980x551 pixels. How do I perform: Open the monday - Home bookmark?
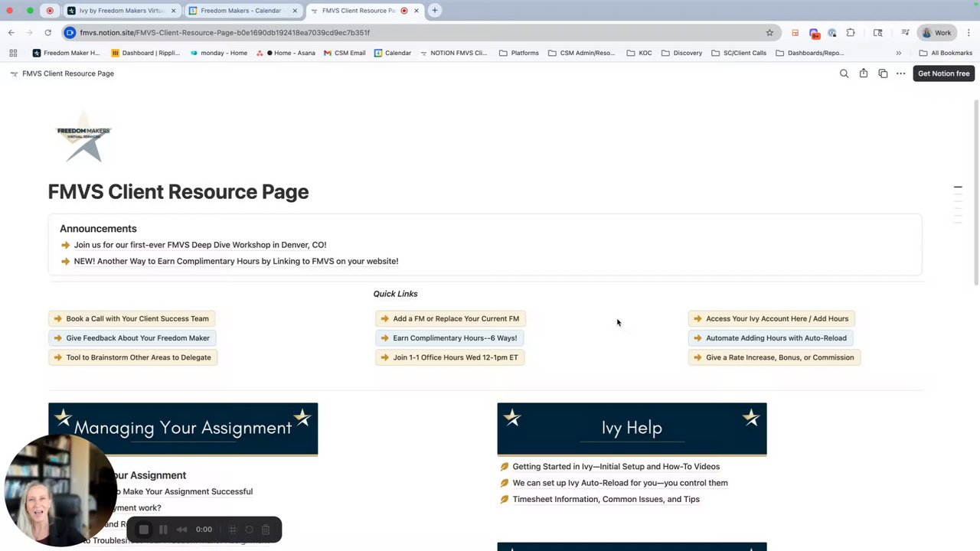tap(218, 53)
